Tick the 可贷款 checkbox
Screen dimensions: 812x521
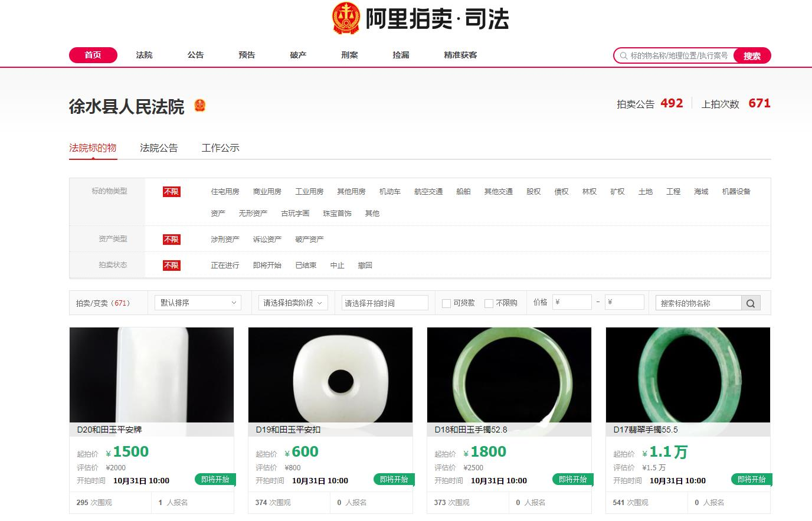pos(446,303)
